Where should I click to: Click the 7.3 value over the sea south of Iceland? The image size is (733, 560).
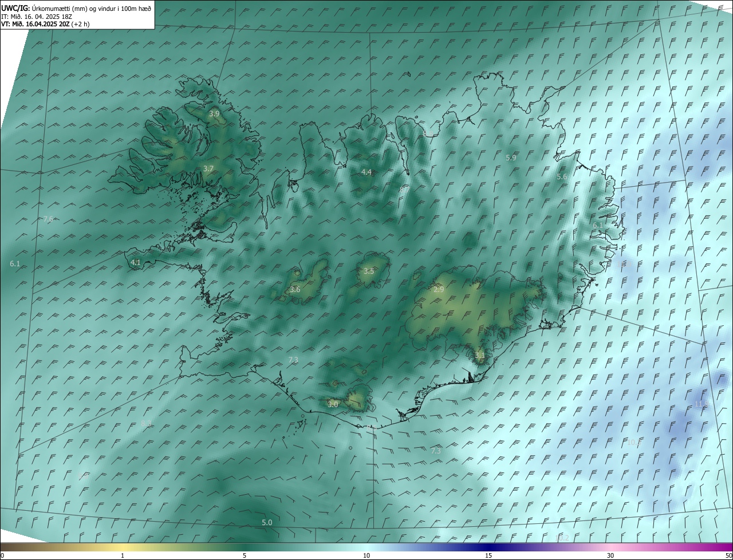436,451
